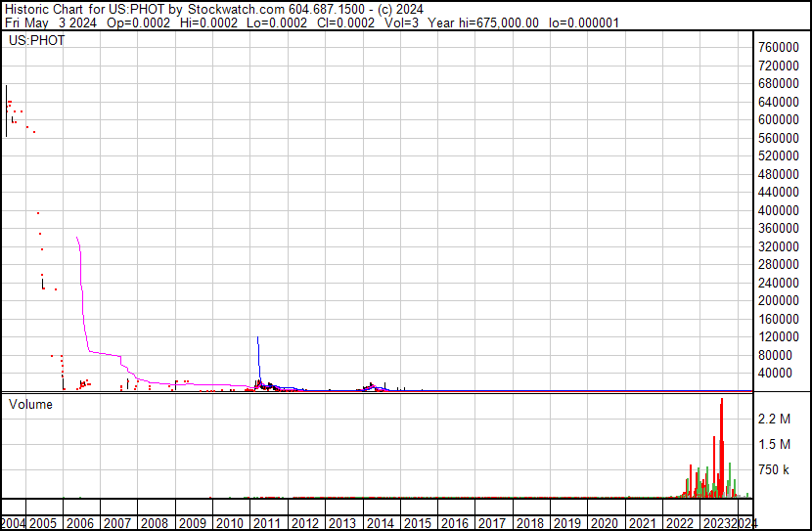Click the Volume panel label
The image size is (812, 531).
click(30, 404)
